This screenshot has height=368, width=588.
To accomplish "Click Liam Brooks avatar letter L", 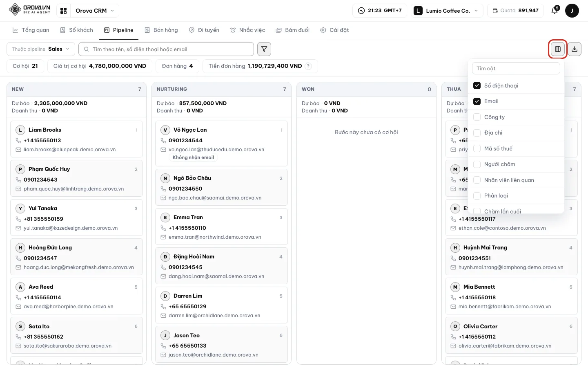I will point(20,130).
